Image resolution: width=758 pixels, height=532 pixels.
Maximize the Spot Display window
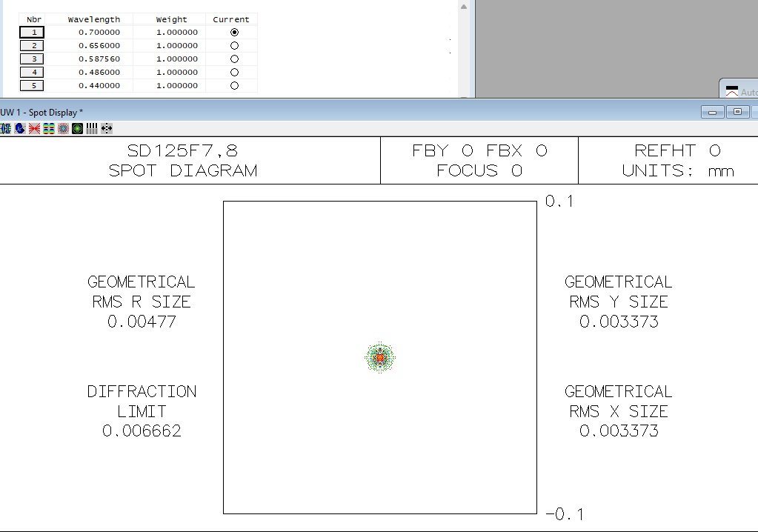[737, 112]
